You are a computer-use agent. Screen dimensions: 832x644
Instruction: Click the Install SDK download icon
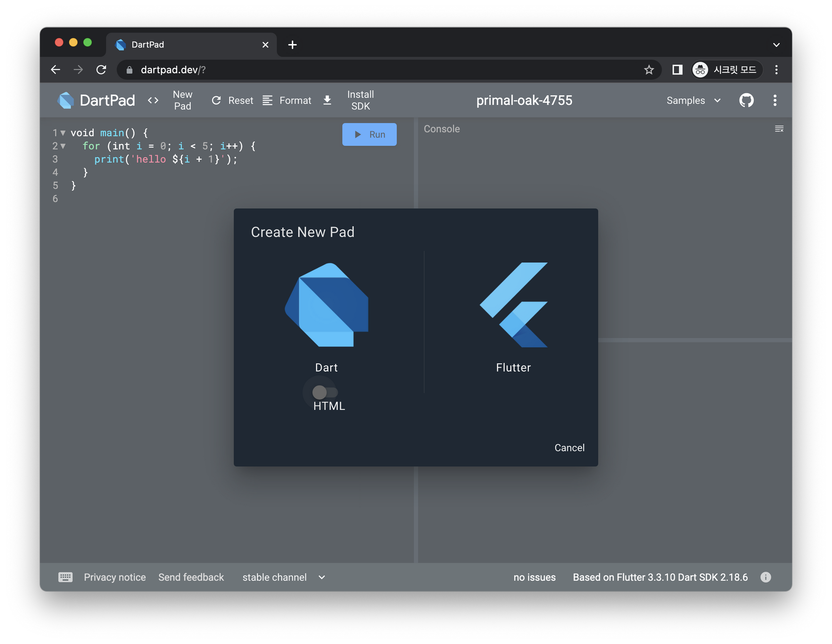(x=327, y=100)
